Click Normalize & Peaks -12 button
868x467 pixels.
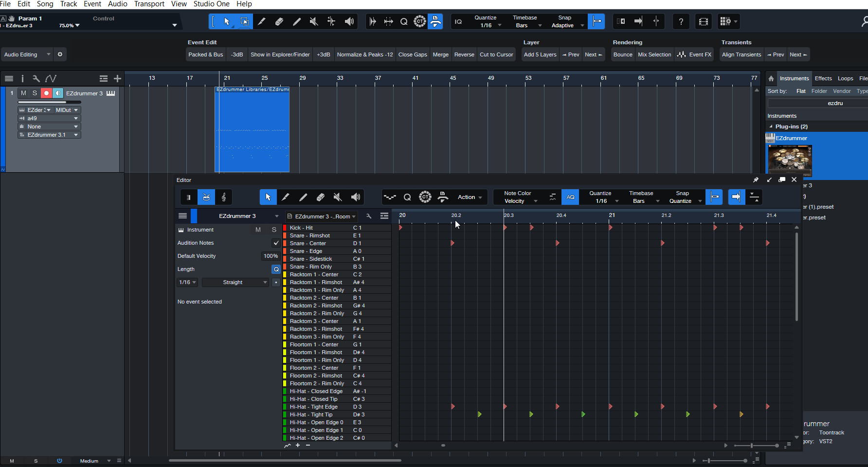click(365, 54)
